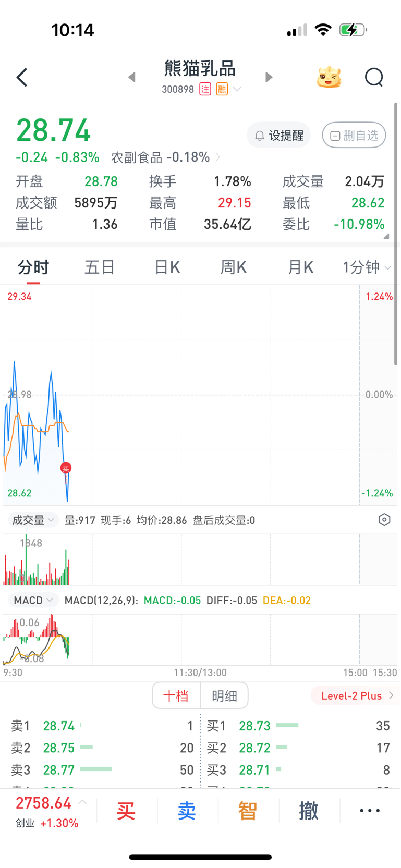Open the 成交量 indicator dropdown

33,520
